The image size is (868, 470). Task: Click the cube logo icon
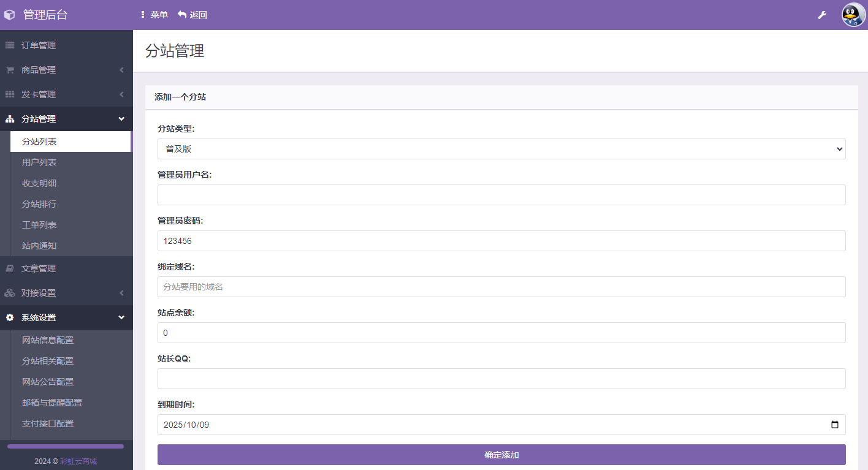click(9, 15)
